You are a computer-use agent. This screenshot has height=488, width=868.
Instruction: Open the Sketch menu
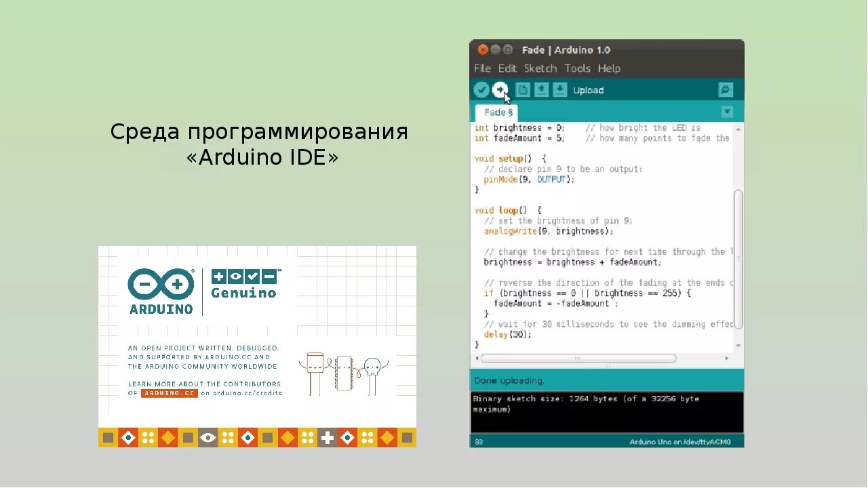point(540,68)
